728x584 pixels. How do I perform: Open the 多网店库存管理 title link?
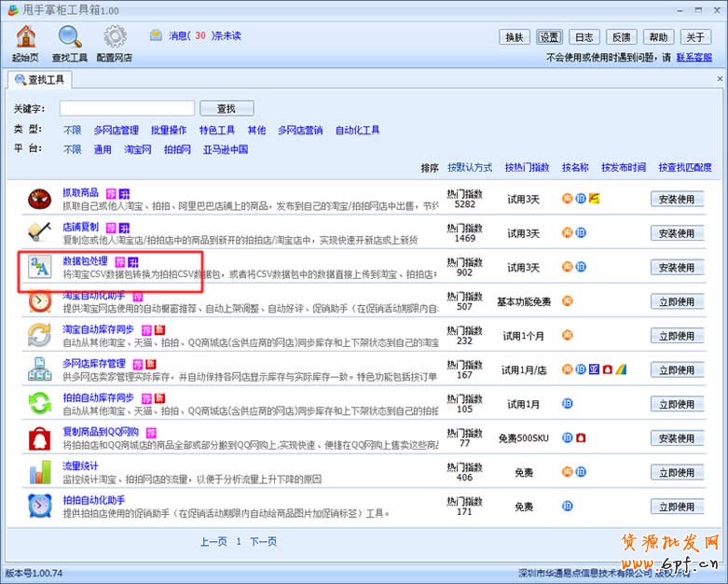[x=94, y=363]
